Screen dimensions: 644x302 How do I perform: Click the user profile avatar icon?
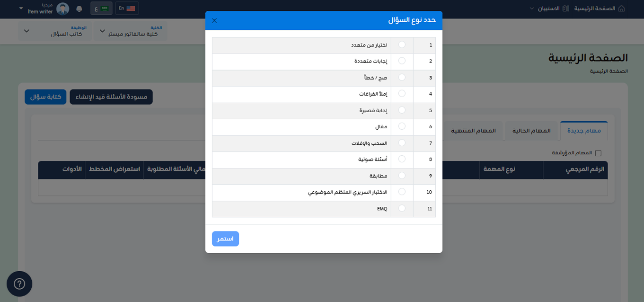[62, 9]
